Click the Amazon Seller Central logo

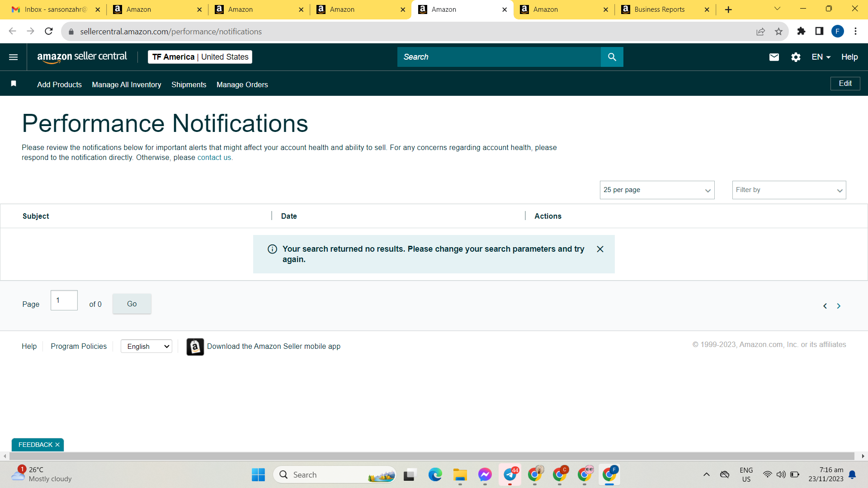pos(82,57)
